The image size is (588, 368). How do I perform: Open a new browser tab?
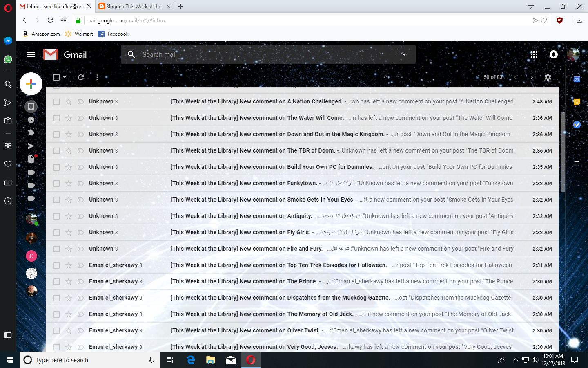tap(181, 7)
